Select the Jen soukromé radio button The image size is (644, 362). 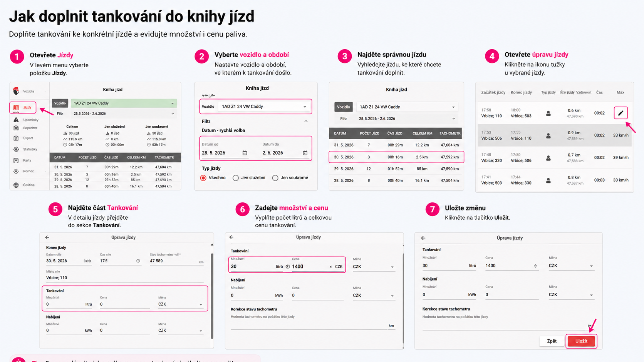[x=275, y=178]
